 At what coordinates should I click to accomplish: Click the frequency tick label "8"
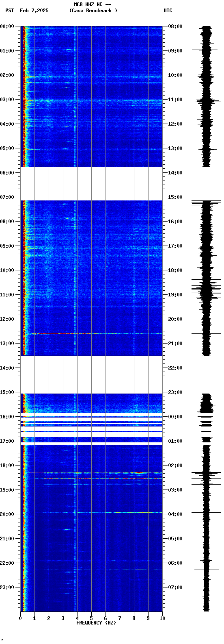[x=134, y=618]
